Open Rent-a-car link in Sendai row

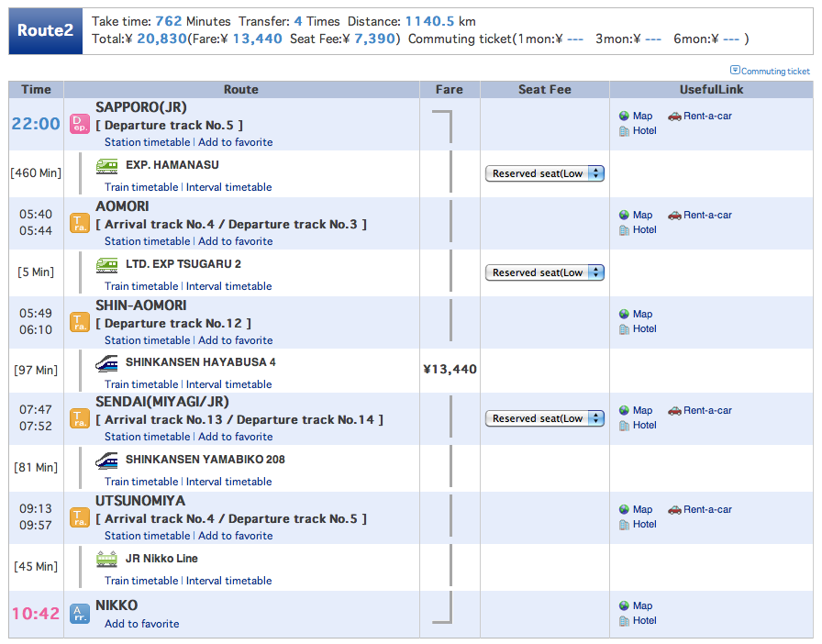pos(707,411)
